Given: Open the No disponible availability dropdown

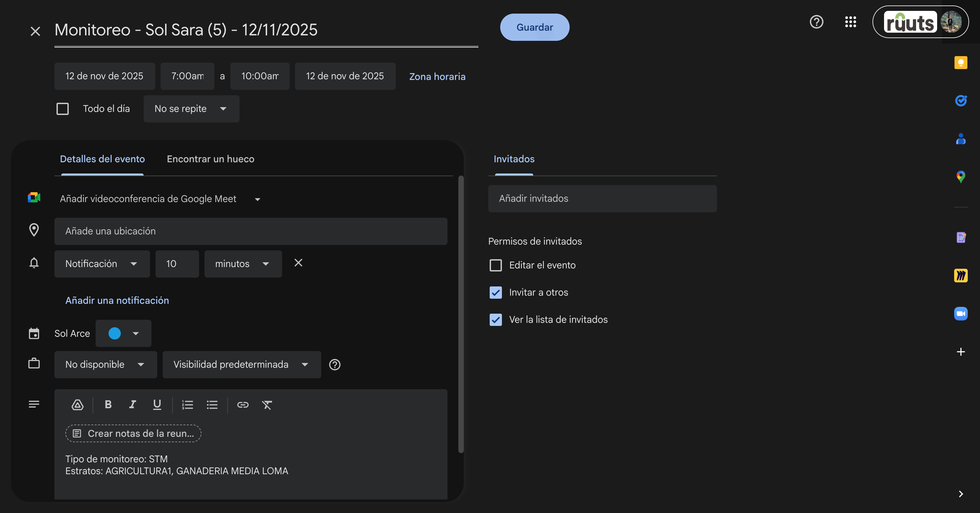Looking at the screenshot, I should tap(105, 364).
